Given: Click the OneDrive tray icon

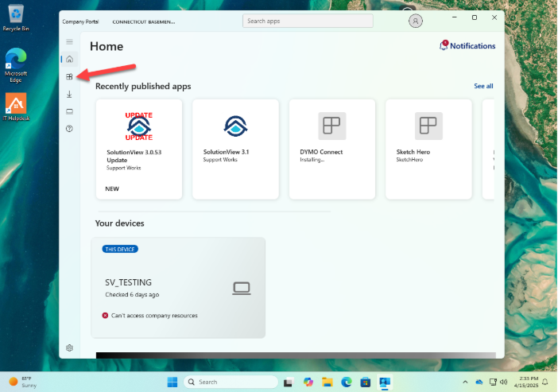Looking at the screenshot, I should pos(479,382).
